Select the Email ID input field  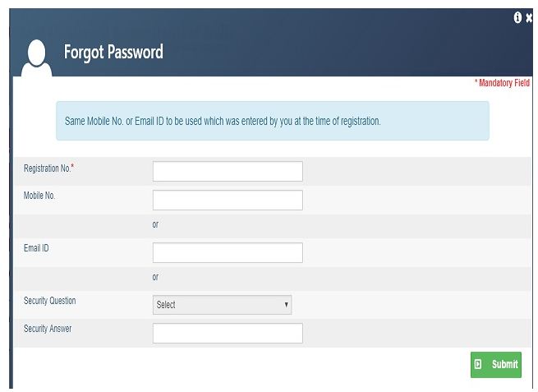(228, 252)
